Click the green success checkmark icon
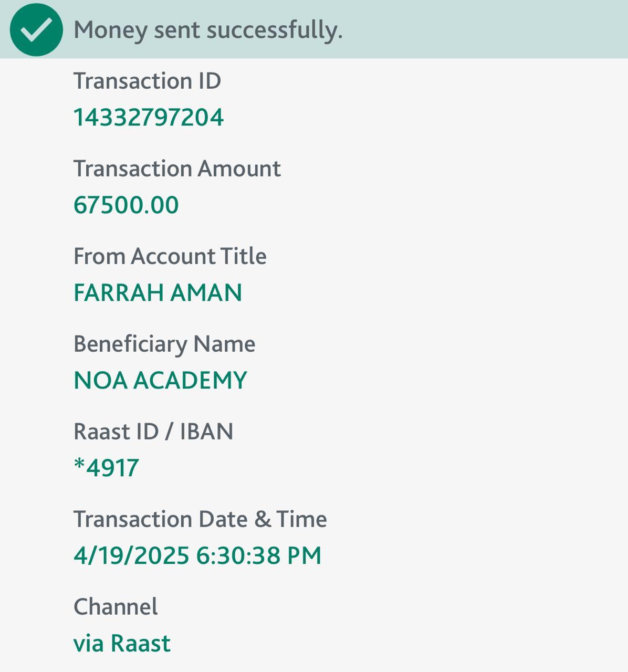 coord(36,30)
